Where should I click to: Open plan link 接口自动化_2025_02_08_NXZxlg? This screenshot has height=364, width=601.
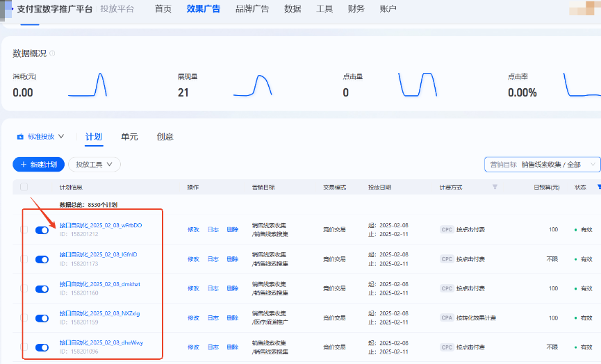[99, 313]
